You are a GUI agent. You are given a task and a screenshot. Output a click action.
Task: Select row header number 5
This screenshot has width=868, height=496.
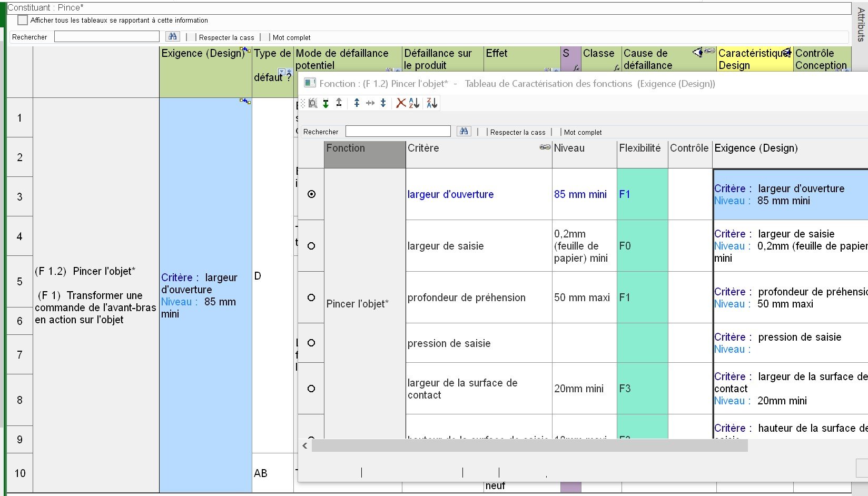tap(19, 281)
